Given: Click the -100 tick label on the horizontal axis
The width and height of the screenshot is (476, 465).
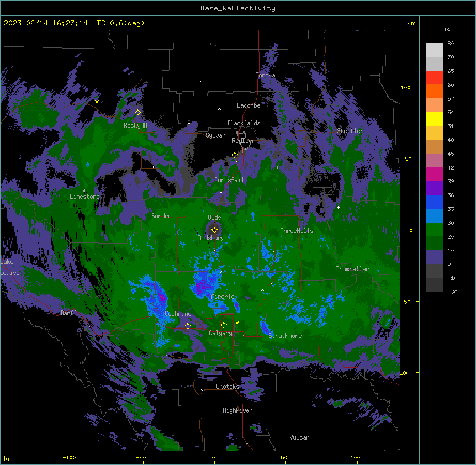Looking at the screenshot, I should coord(69,457).
